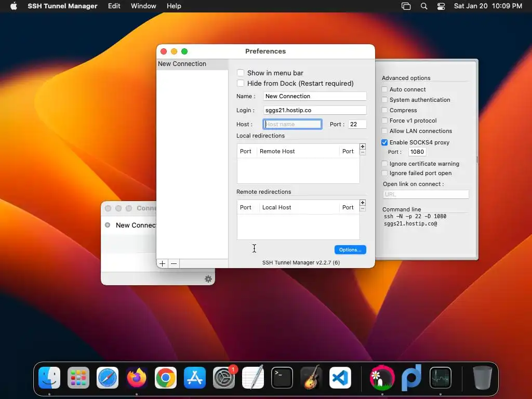Select New Connection in the Connections window
The height and width of the screenshot is (399, 532).
click(136, 225)
